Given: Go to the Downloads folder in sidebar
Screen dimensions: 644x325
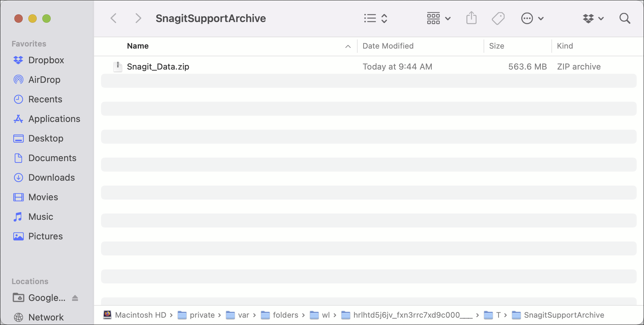Looking at the screenshot, I should (51, 178).
